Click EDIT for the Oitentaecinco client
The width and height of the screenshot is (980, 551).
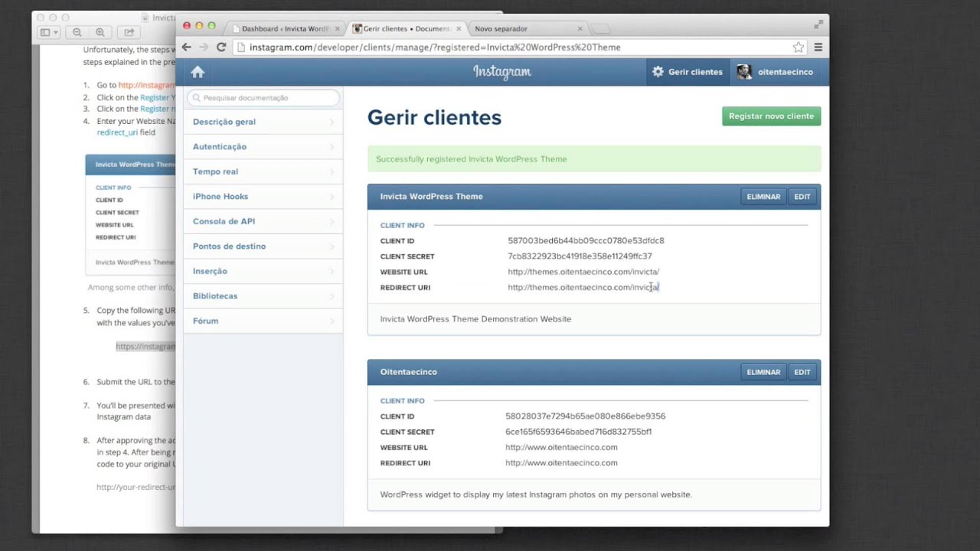(x=802, y=372)
